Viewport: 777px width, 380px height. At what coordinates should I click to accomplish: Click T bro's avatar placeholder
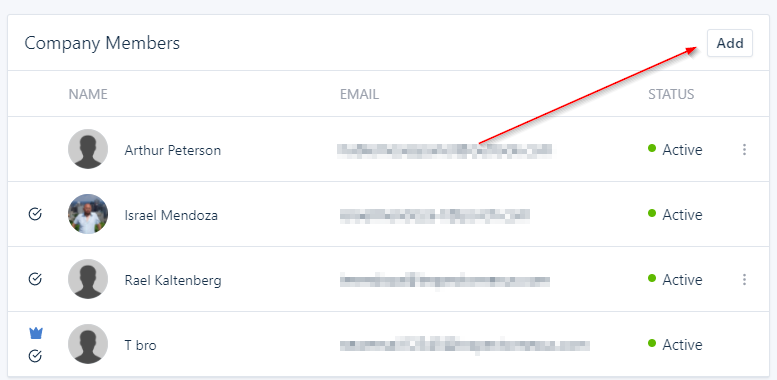tap(88, 344)
